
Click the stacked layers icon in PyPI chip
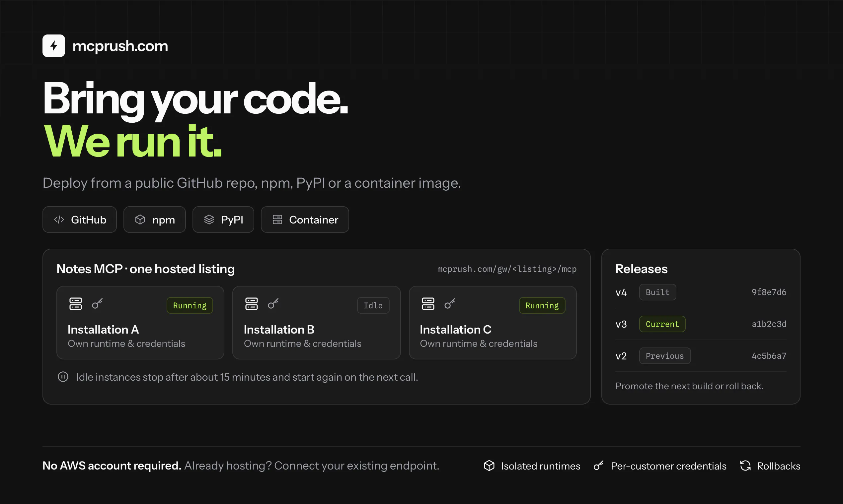tap(209, 220)
